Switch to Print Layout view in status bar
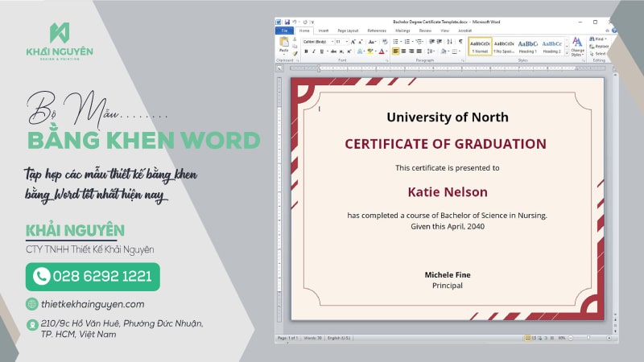 528,338
